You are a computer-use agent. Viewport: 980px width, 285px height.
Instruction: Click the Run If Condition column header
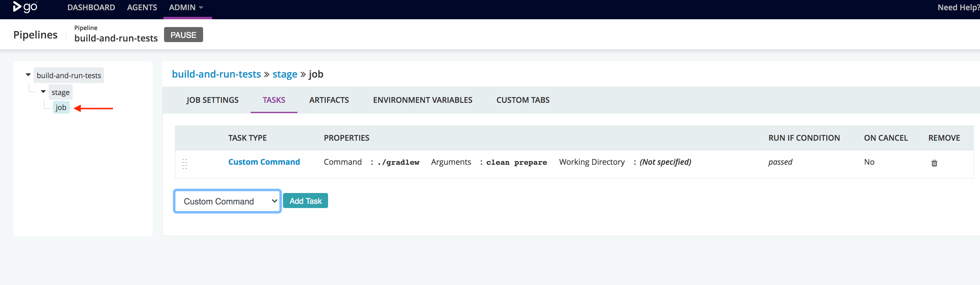pyautogui.click(x=804, y=138)
